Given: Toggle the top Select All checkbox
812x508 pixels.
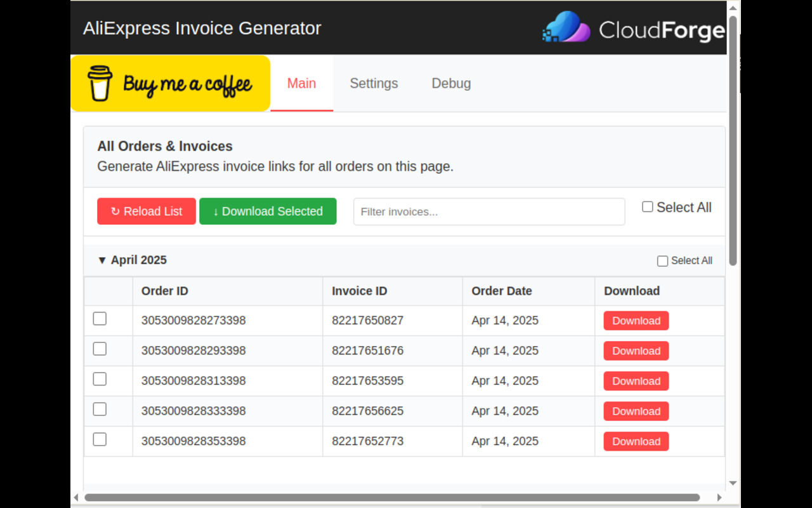Looking at the screenshot, I should pyautogui.click(x=648, y=206).
